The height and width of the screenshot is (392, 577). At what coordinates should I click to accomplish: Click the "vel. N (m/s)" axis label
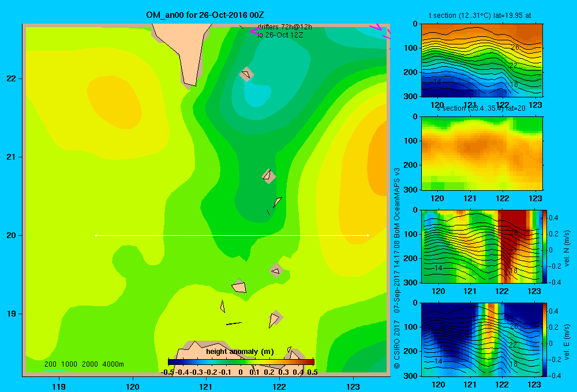[x=567, y=248]
